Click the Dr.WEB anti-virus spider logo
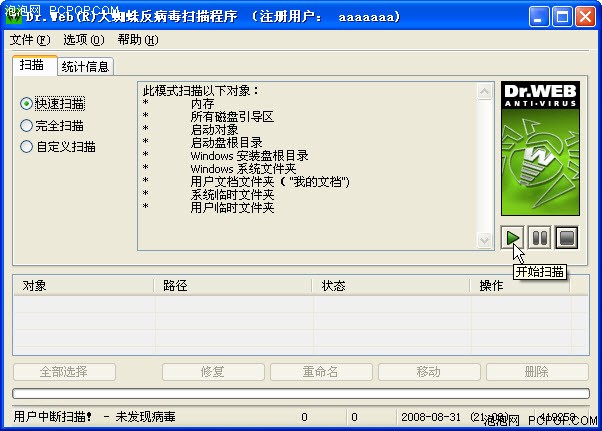Viewport: 602px width, 431px height. 540,149
